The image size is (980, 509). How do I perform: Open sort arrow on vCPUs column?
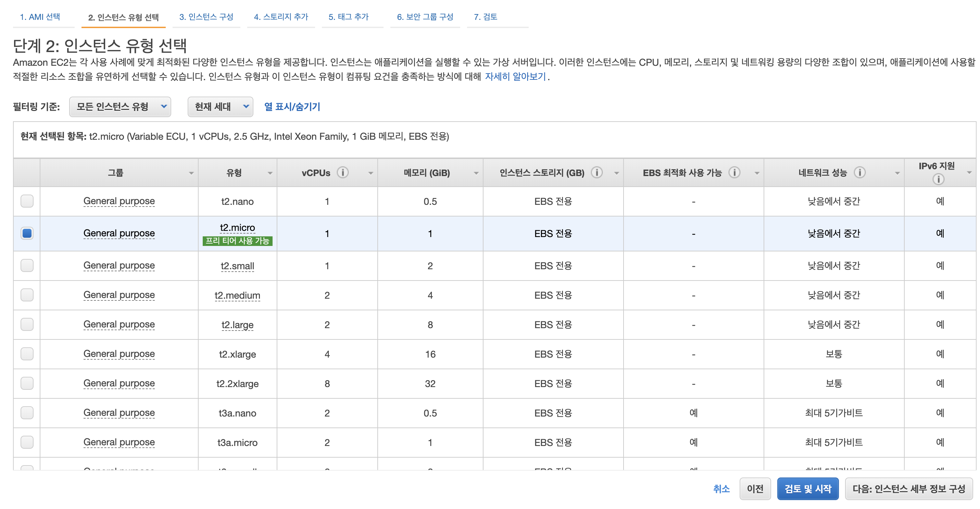(x=370, y=173)
